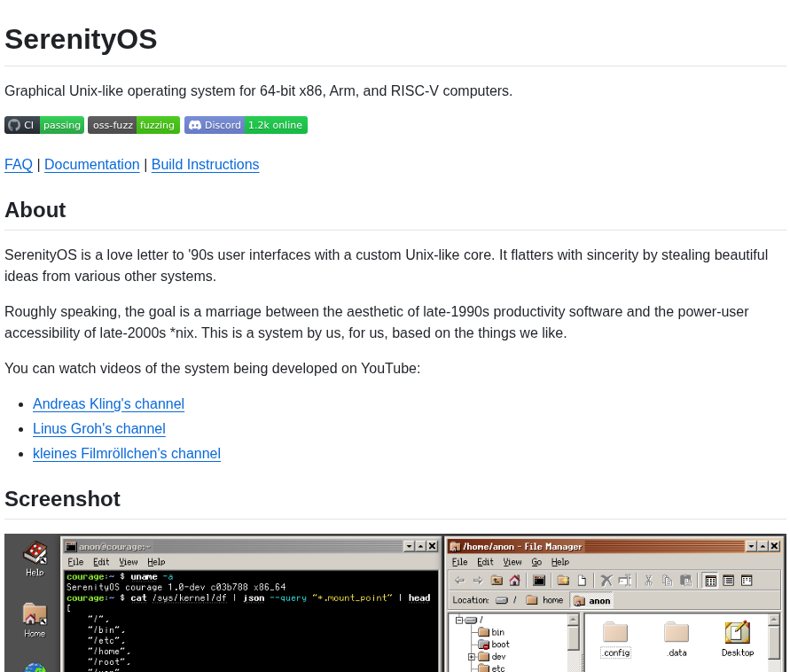
Task: Click the back arrow in File Manager toolbar
Action: point(459,581)
